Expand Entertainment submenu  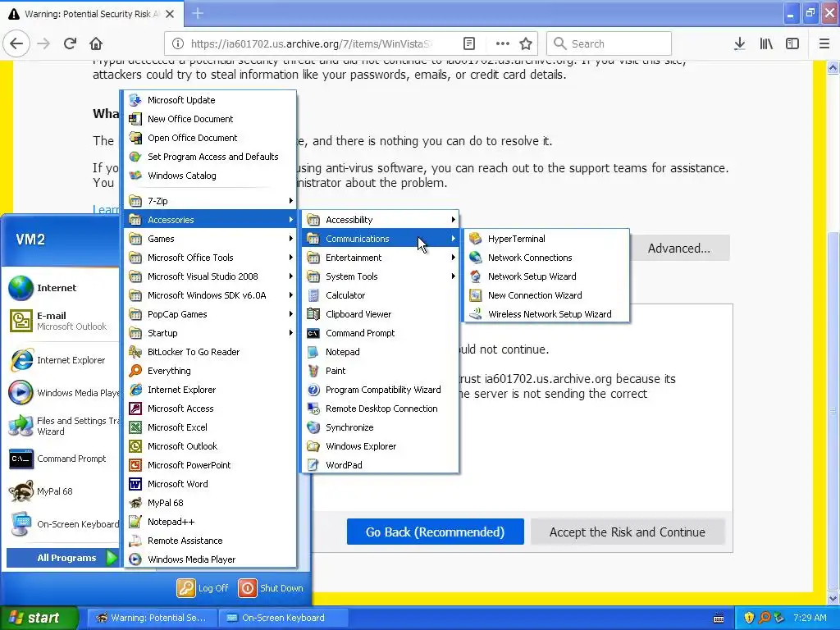(x=381, y=258)
